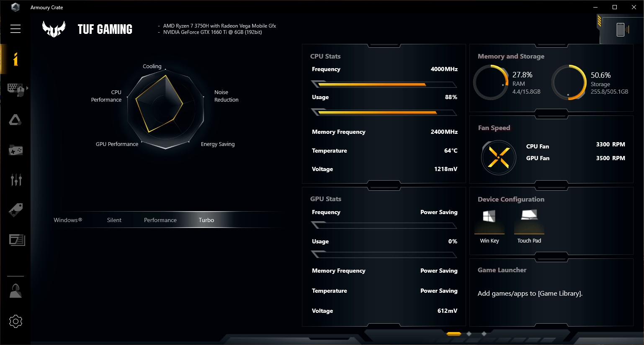Click the RAM usage circular gauge
This screenshot has width=644, height=345.
(x=491, y=82)
